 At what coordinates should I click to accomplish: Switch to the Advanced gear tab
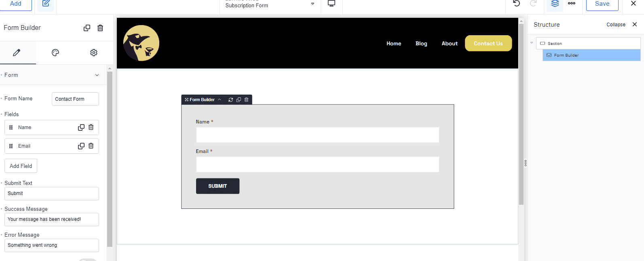coord(94,53)
